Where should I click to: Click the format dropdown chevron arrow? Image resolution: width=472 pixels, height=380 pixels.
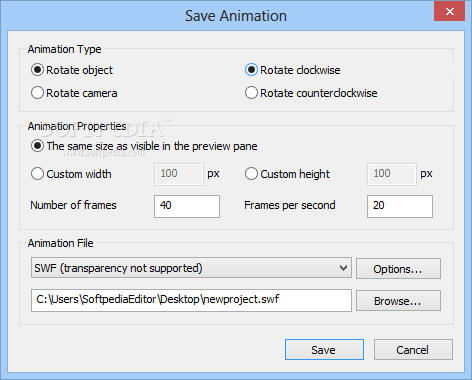[343, 268]
